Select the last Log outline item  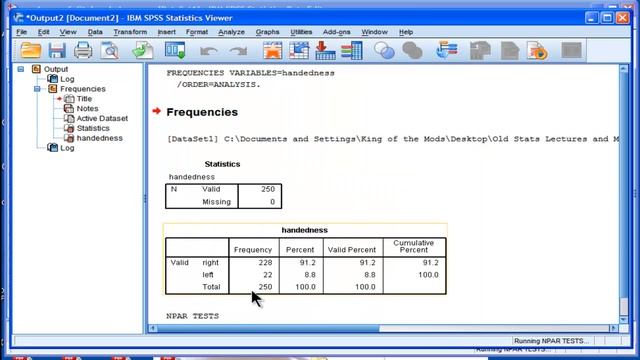click(x=67, y=148)
